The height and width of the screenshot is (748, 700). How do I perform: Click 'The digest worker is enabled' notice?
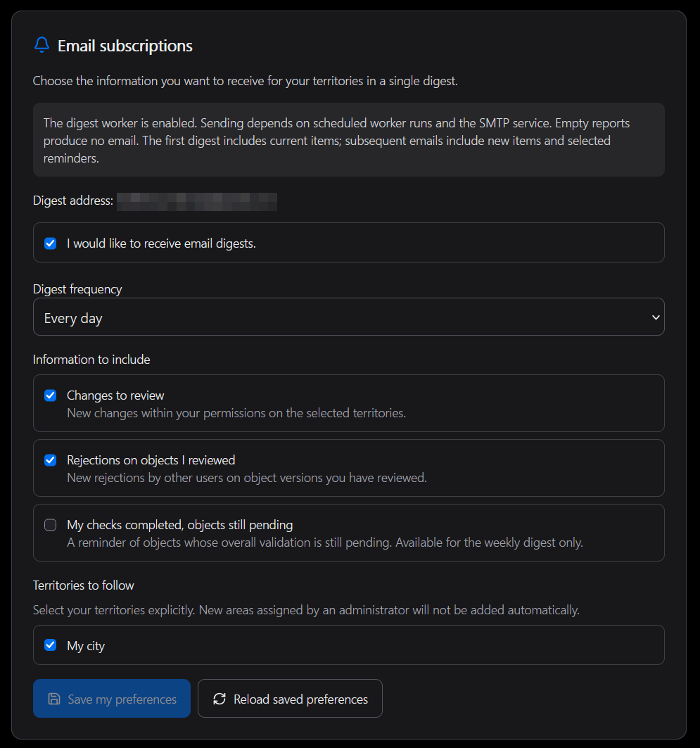tap(348, 140)
